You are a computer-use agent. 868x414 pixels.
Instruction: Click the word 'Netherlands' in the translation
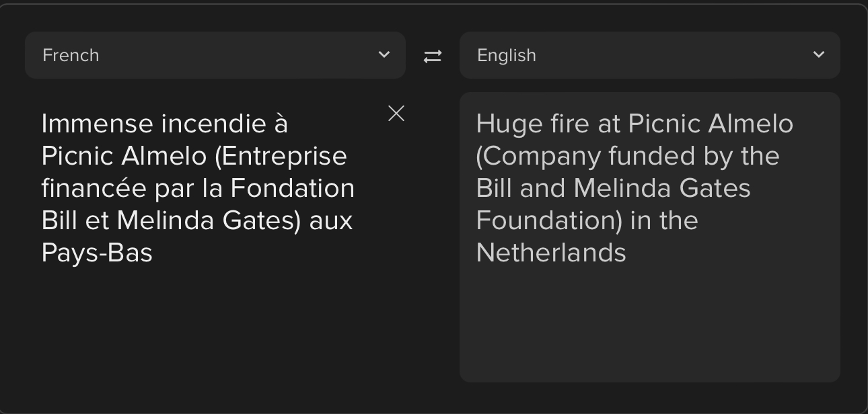click(x=551, y=253)
